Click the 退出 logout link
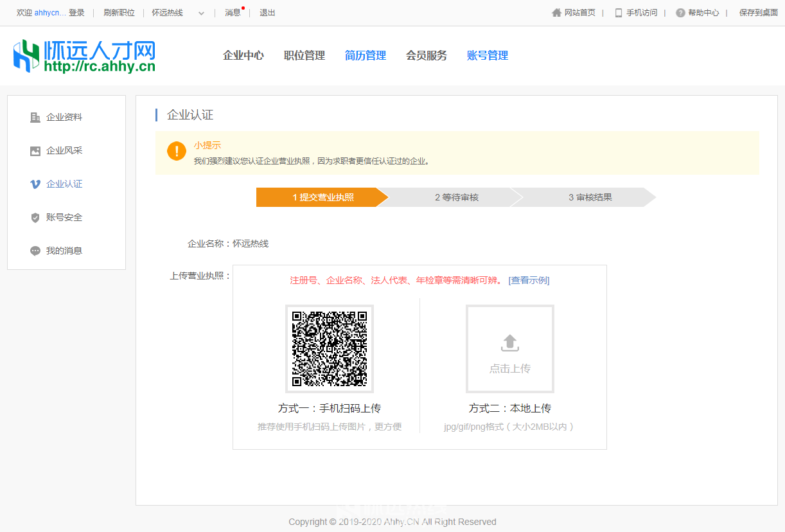785x532 pixels. point(267,13)
